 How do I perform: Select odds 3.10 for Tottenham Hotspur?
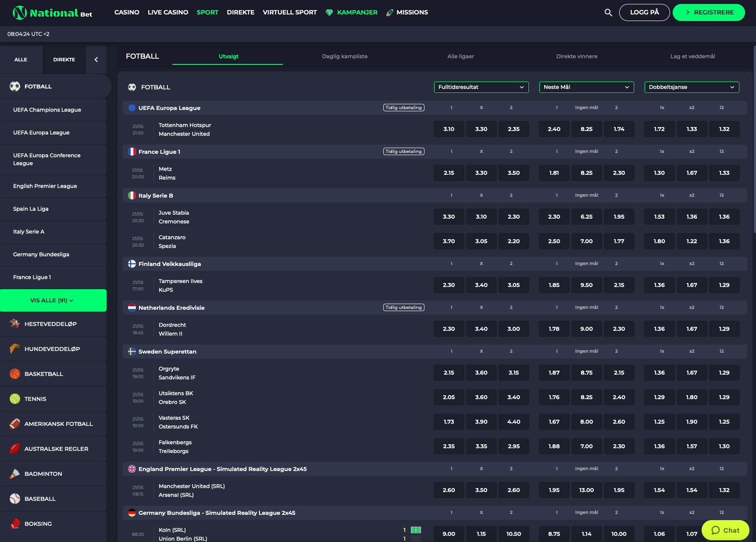(x=449, y=129)
